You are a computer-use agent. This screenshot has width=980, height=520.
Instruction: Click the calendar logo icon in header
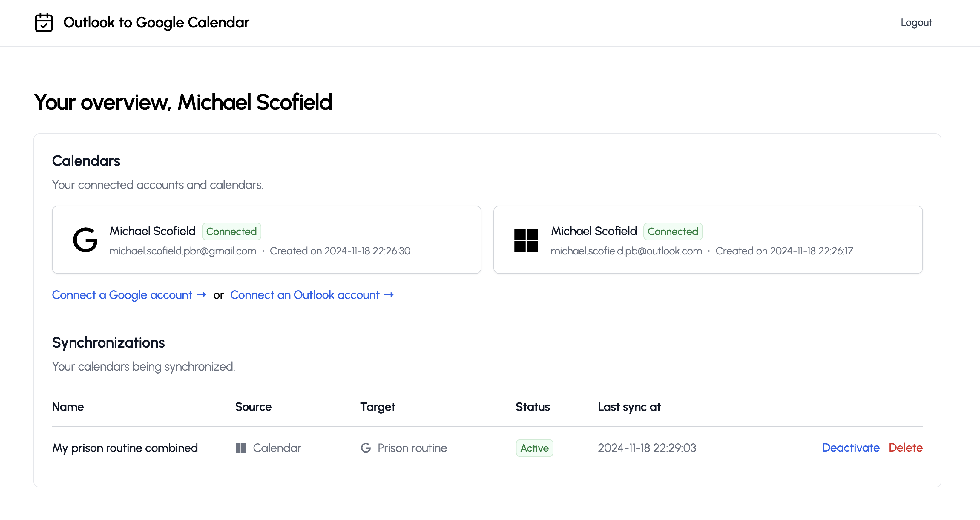pos(44,23)
